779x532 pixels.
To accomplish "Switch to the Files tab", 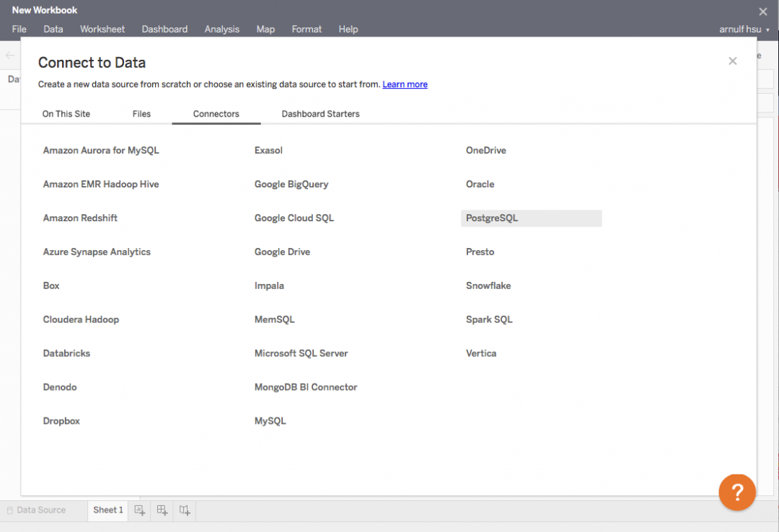I will (x=141, y=113).
